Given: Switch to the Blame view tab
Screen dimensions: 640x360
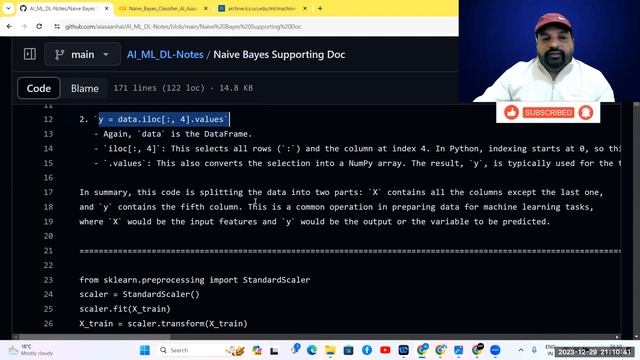Looking at the screenshot, I should coord(84,88).
